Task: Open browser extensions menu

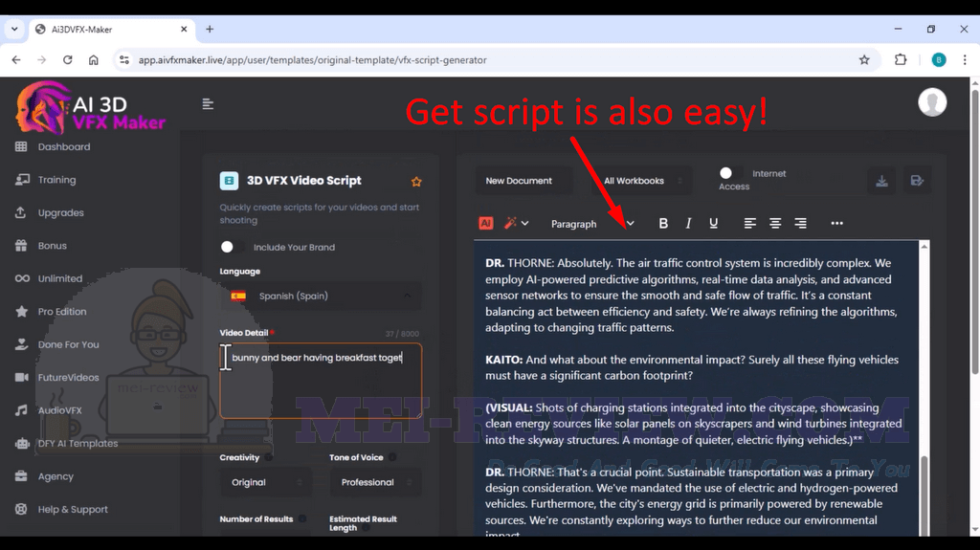Action: (901, 60)
